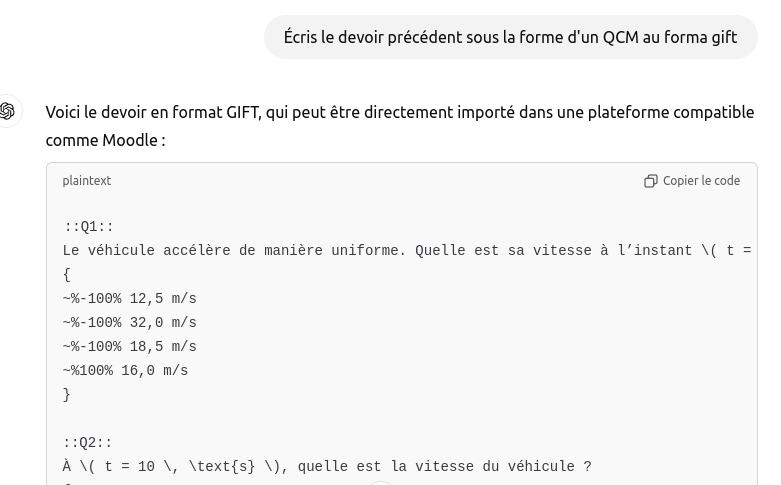Image resolution: width=781 pixels, height=485 pixels.
Task: Click the Q2 question text with \text{s}
Action: coord(327,467)
